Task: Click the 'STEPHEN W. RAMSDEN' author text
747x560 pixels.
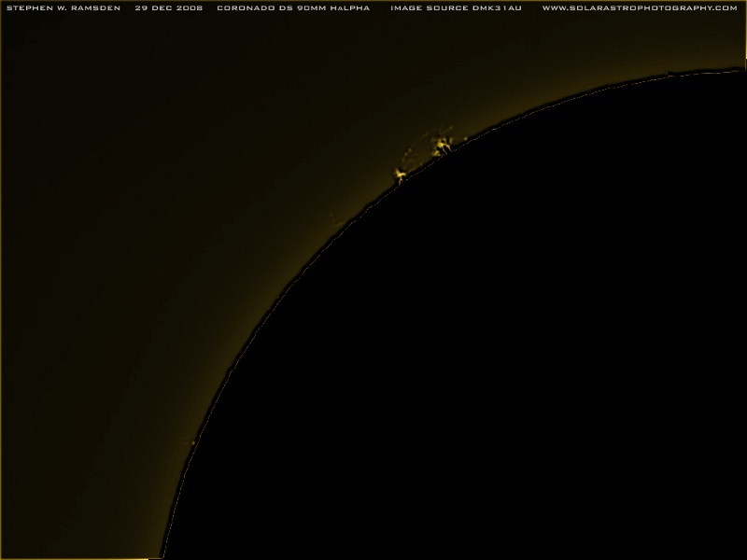Action: point(63,8)
